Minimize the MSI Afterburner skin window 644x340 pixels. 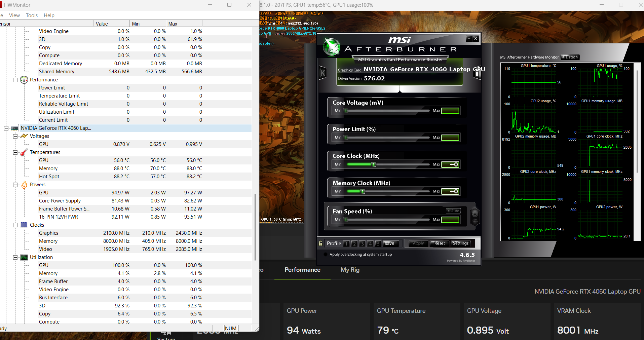coord(469,38)
